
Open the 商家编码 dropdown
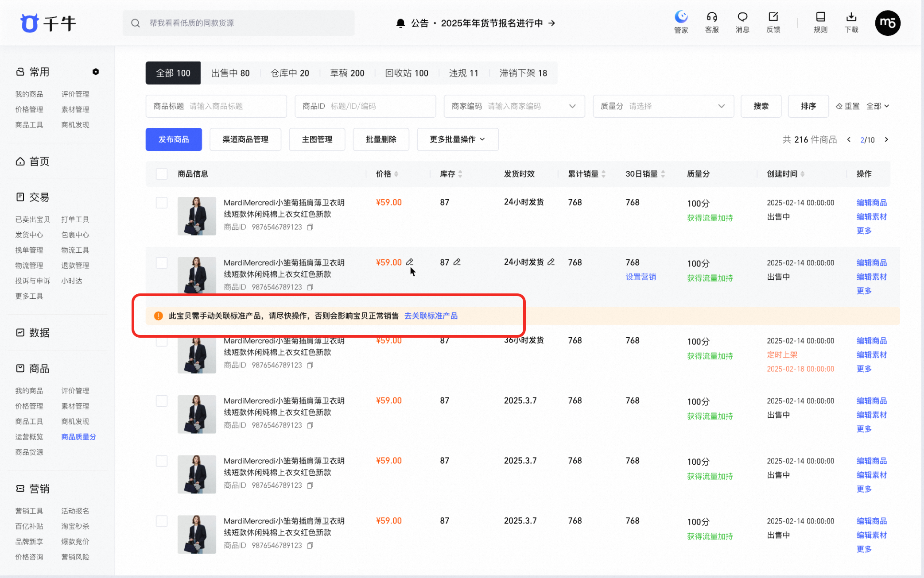pyautogui.click(x=572, y=106)
